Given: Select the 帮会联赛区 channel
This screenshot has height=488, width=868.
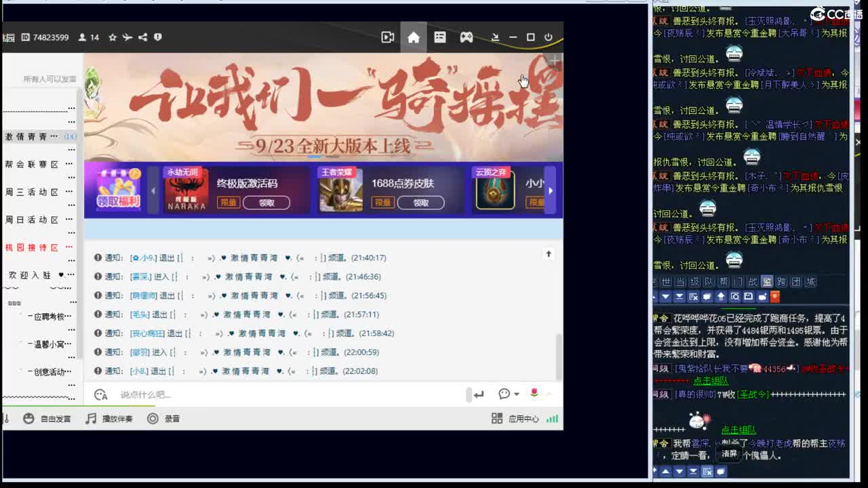Looking at the screenshot, I should (x=32, y=165).
